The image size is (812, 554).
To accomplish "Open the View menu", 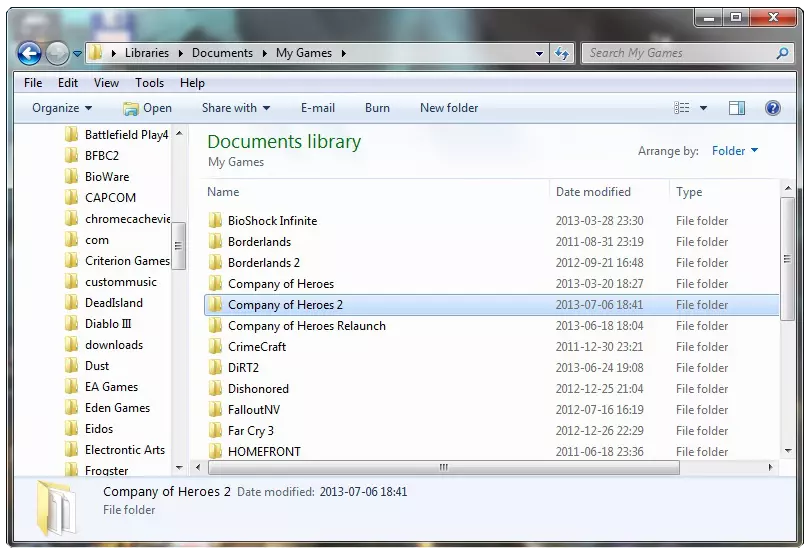I will (106, 83).
